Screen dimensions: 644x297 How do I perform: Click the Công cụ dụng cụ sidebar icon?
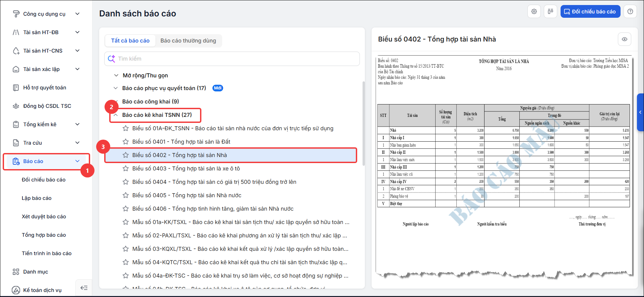click(16, 14)
